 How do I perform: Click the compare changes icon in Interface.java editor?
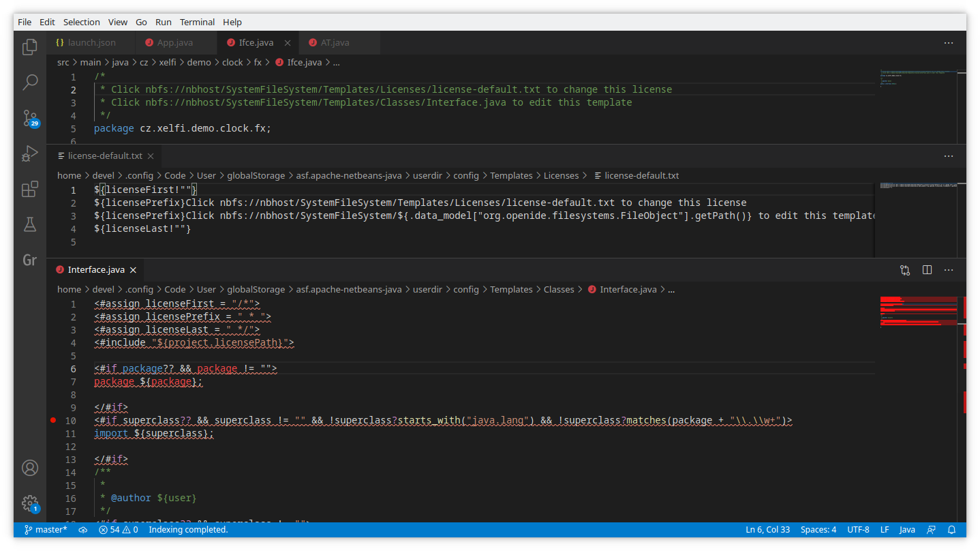[x=905, y=270]
